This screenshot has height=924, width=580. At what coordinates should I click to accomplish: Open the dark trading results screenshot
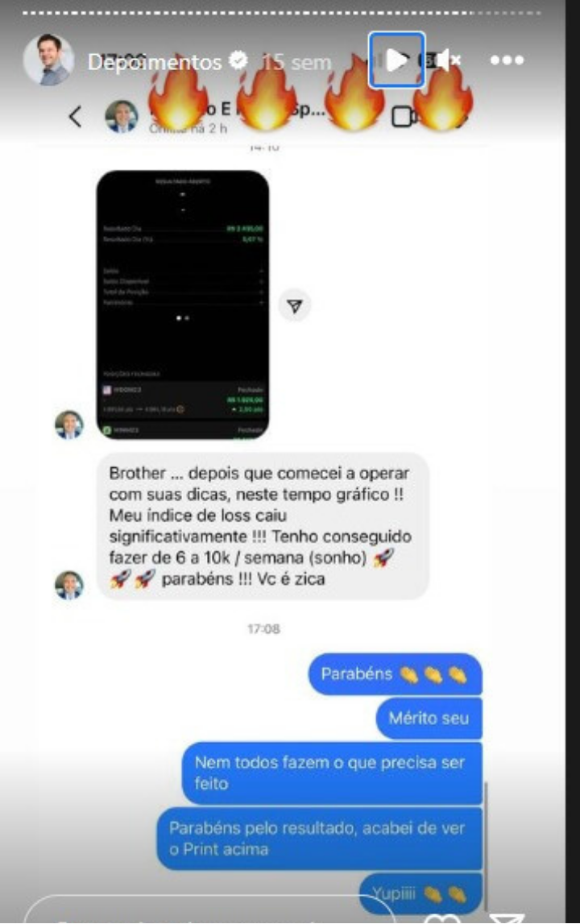click(x=183, y=305)
